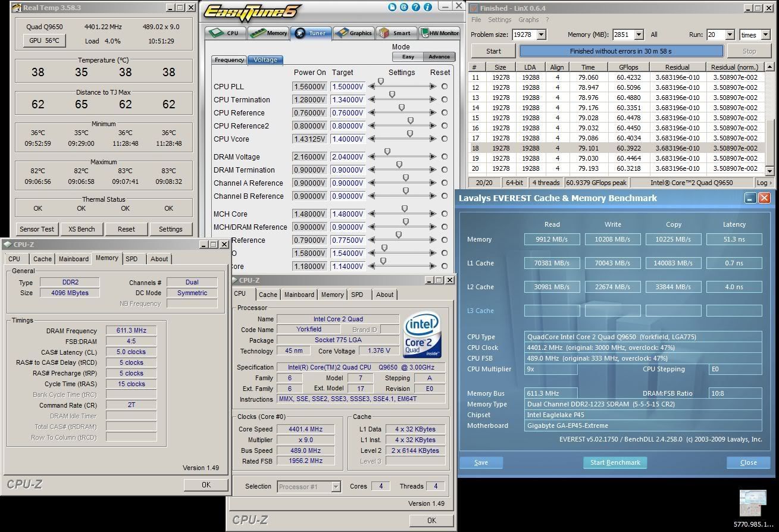The width and height of the screenshot is (779, 532).
Task: Increase DRAM Voltage with right arrow
Action: [434, 157]
